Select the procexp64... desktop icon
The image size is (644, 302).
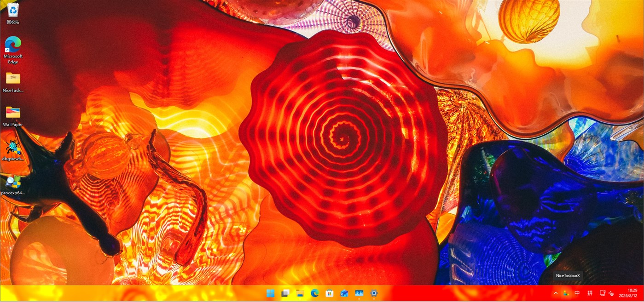(13, 184)
